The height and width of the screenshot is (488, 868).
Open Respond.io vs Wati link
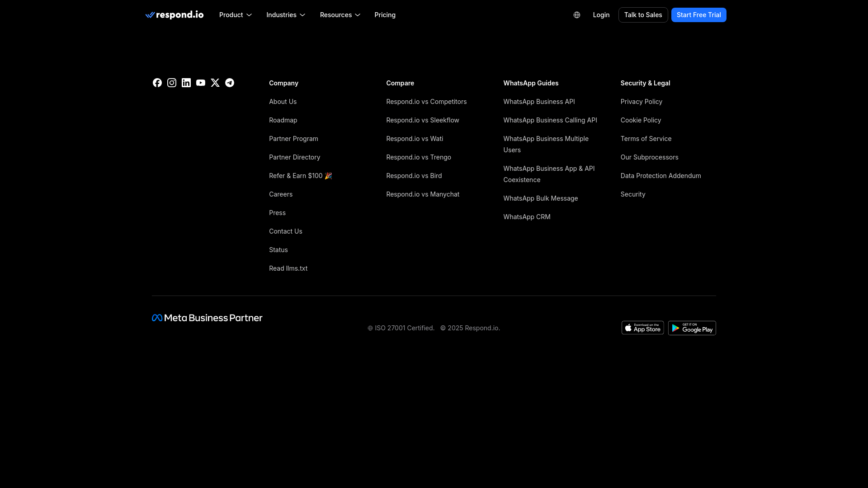415,139
